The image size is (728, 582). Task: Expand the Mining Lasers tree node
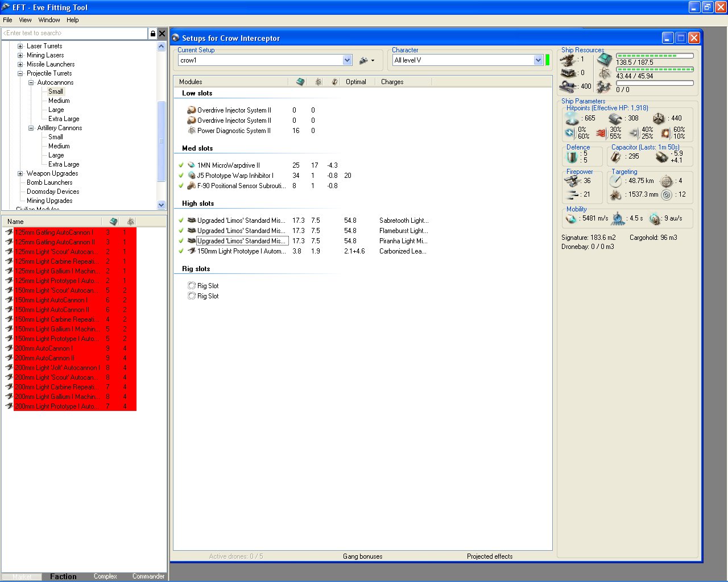coord(20,55)
